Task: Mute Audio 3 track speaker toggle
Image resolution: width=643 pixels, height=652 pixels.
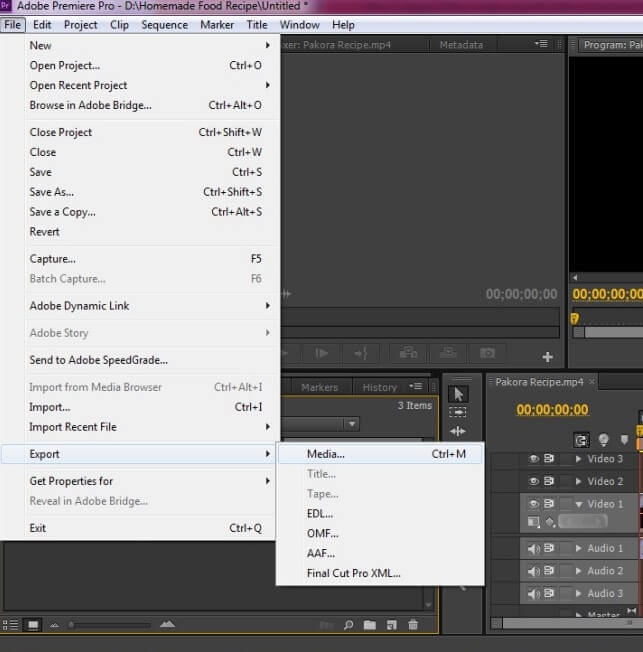Action: (x=534, y=593)
